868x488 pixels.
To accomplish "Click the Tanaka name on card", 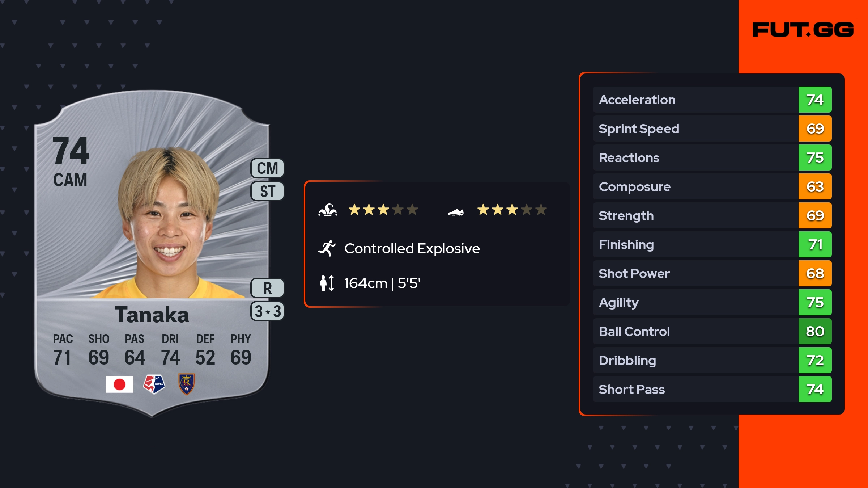I will coord(152,314).
